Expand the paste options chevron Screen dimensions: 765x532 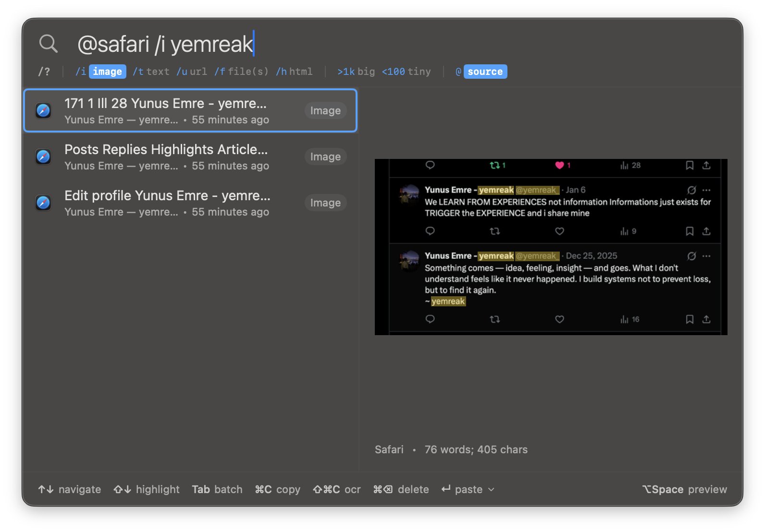coord(491,489)
